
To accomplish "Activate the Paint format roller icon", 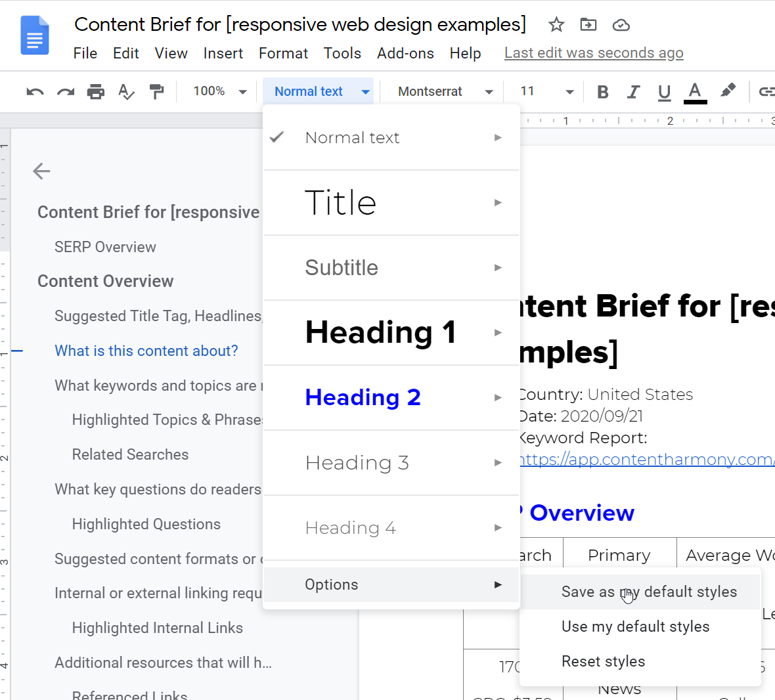I will coord(157,92).
